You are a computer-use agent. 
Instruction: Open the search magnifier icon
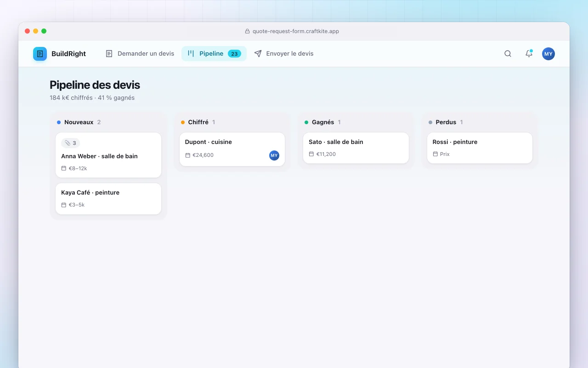coord(508,54)
